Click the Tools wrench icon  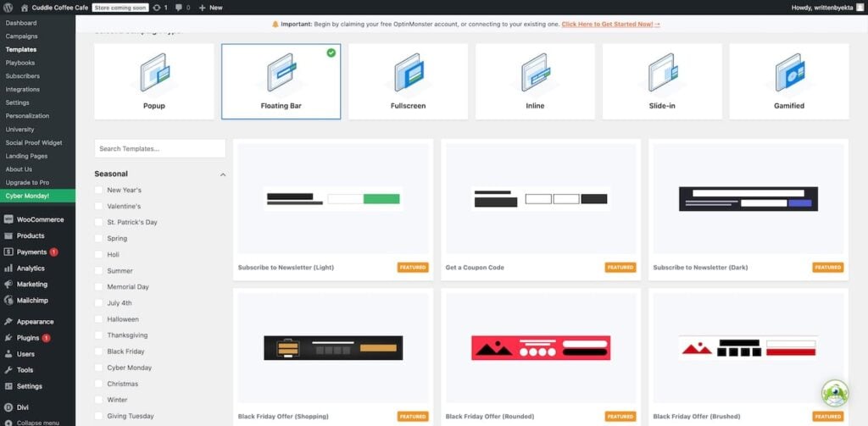pos(8,370)
